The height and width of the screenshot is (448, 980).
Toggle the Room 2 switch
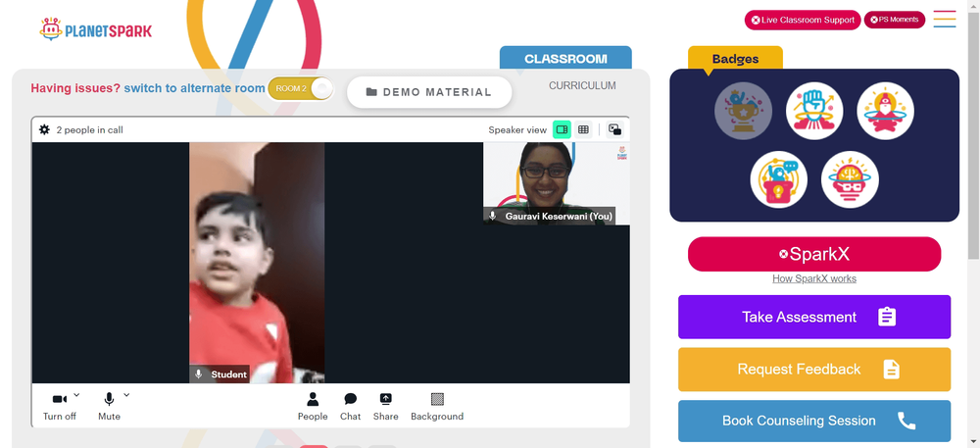click(301, 89)
